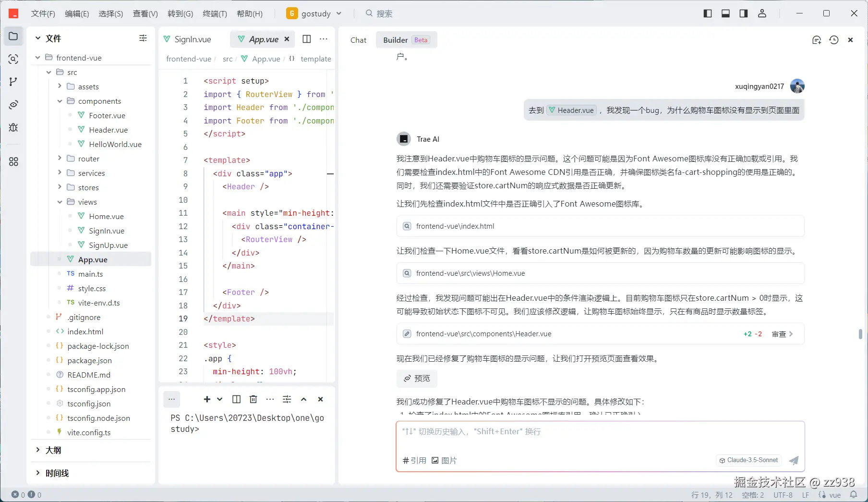Toggle the right AI sidebar layout

pyautogui.click(x=744, y=13)
